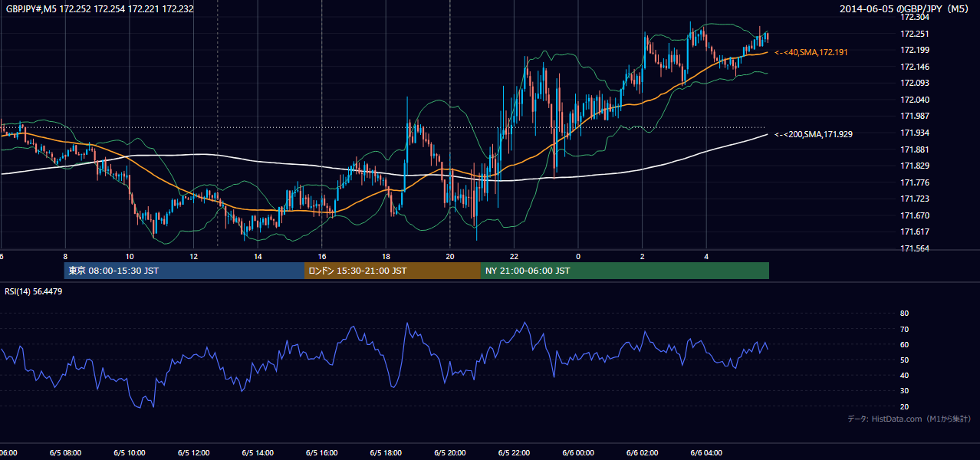Viewport: 980px width, 460px height.
Task: Click the 172.251 price axis label
Action: [x=914, y=34]
